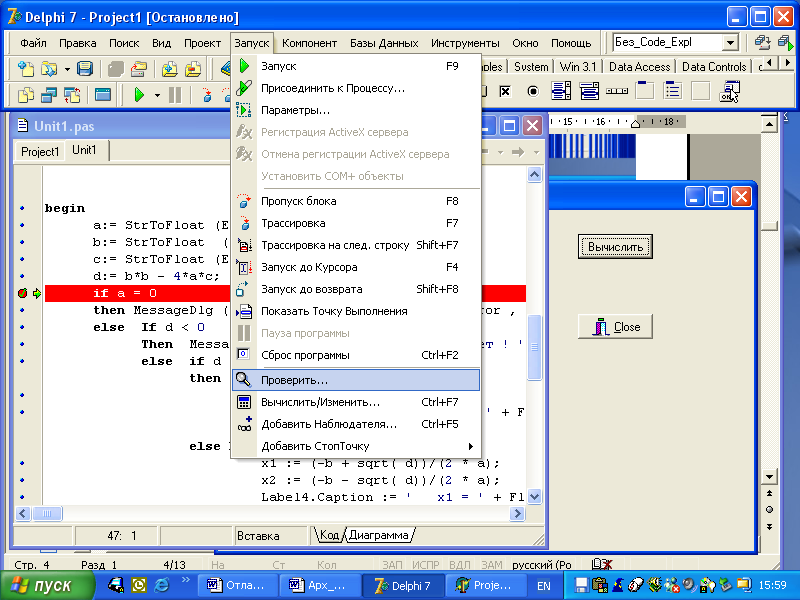Click the Close button on form
Screen dimensions: 800x600
(x=615, y=327)
